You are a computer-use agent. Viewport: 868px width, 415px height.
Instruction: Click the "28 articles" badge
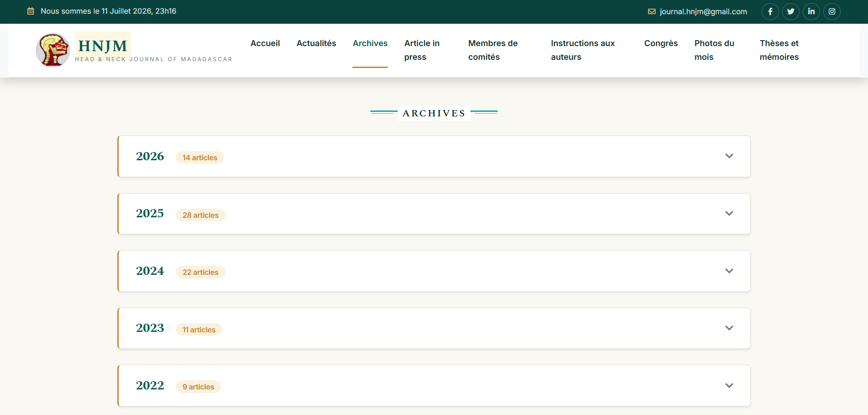200,215
